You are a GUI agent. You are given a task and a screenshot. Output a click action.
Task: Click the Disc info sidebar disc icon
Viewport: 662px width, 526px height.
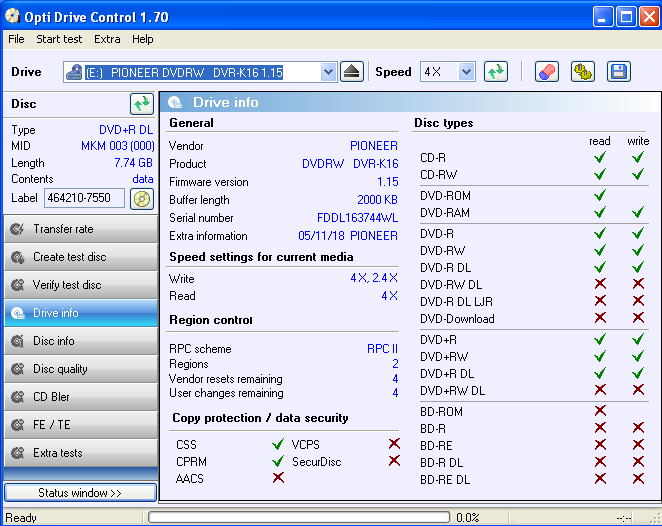(17, 341)
